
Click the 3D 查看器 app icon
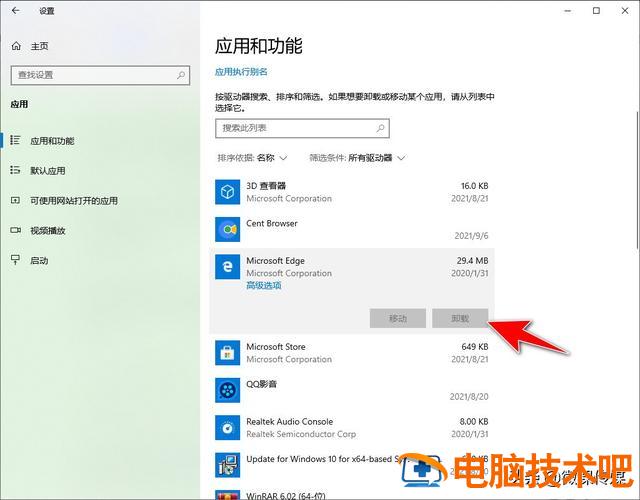coord(227,192)
